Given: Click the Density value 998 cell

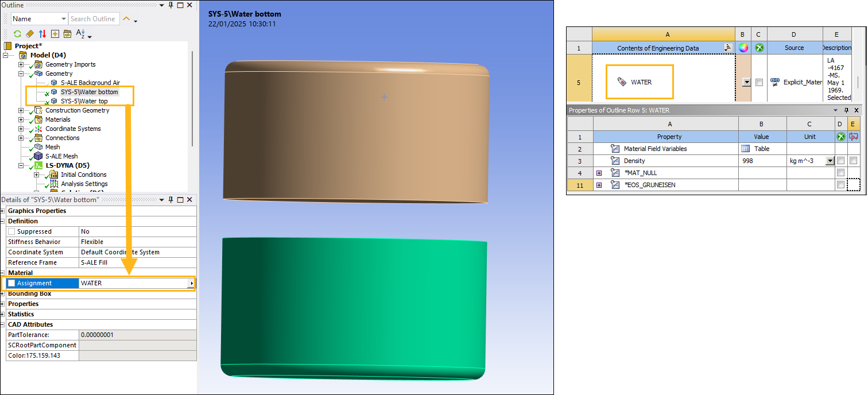Looking at the screenshot, I should pos(762,161).
